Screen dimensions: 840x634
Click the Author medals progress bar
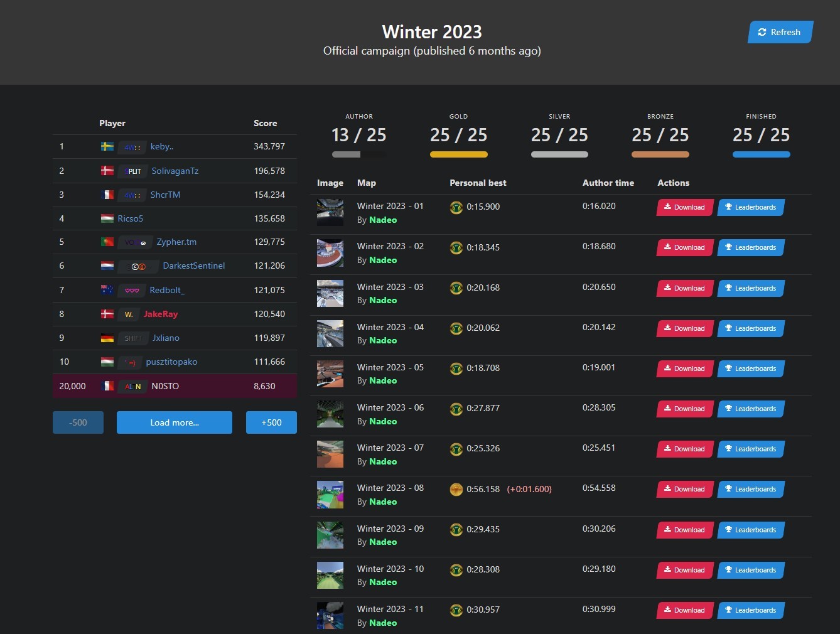click(x=358, y=154)
